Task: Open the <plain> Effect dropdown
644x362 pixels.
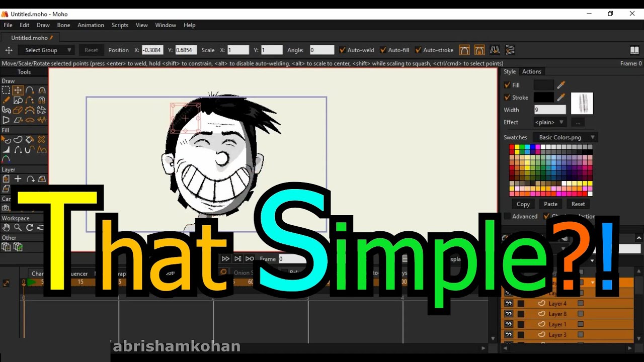Action: (x=550, y=122)
